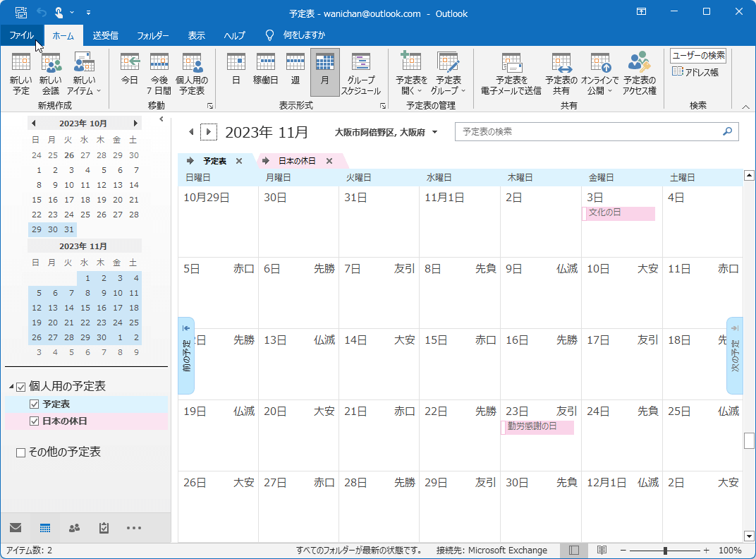
Task: Send calendar by email (予定表を電子メールで送信)
Action: pos(511,73)
